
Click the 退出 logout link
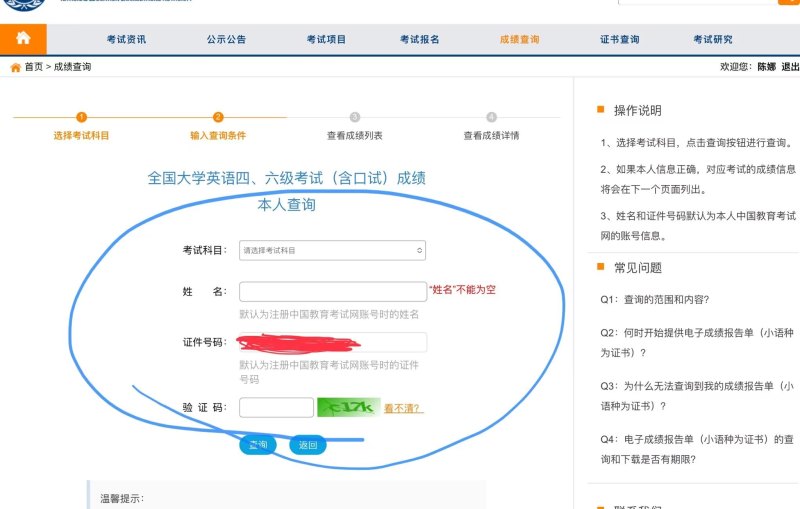click(790, 67)
